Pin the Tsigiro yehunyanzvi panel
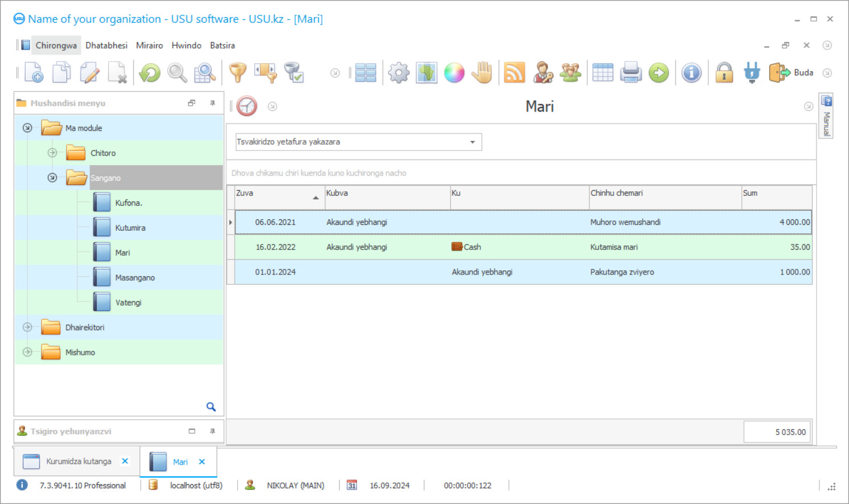 [x=212, y=431]
